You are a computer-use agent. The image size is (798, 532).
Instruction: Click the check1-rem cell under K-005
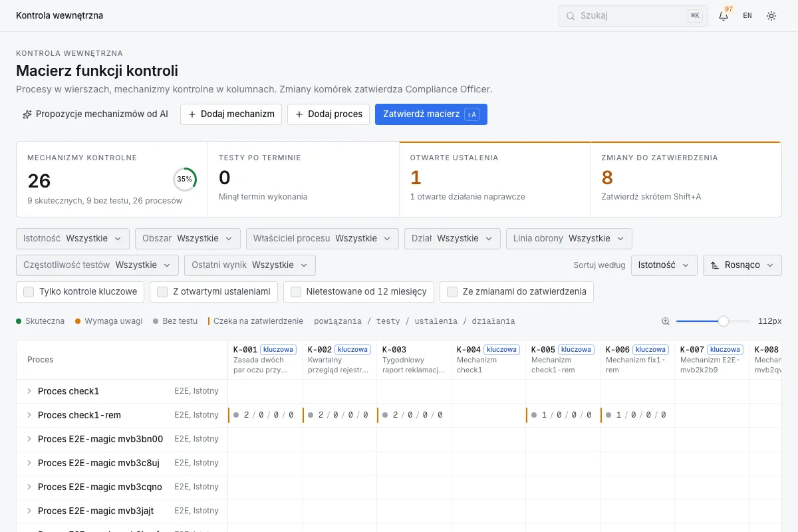pos(563,416)
